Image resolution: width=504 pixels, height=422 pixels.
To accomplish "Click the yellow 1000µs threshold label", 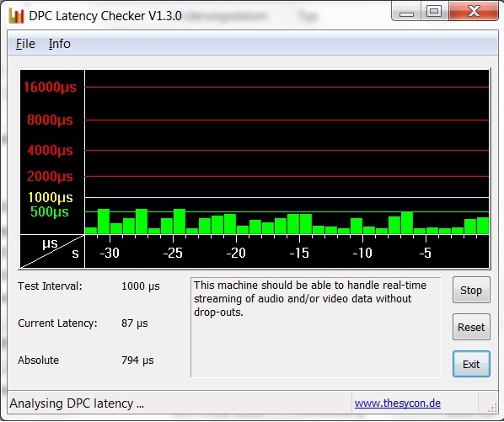I will click(x=51, y=197).
